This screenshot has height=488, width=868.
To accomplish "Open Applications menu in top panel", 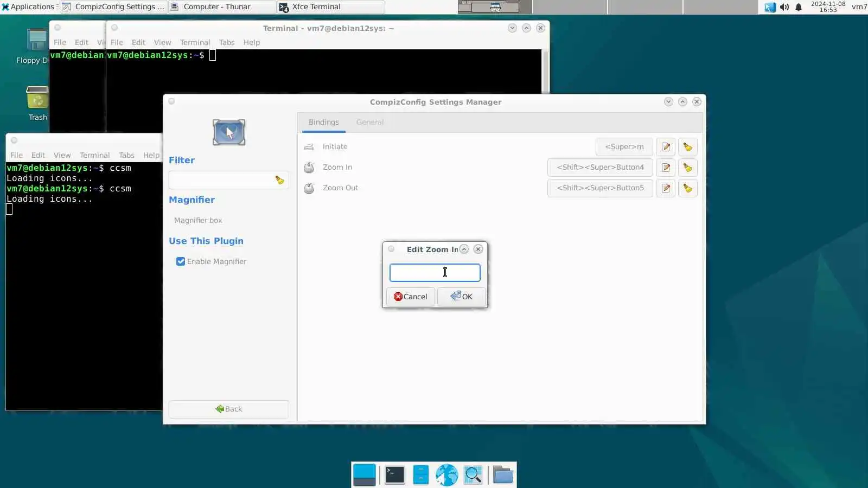I will tap(29, 7).
